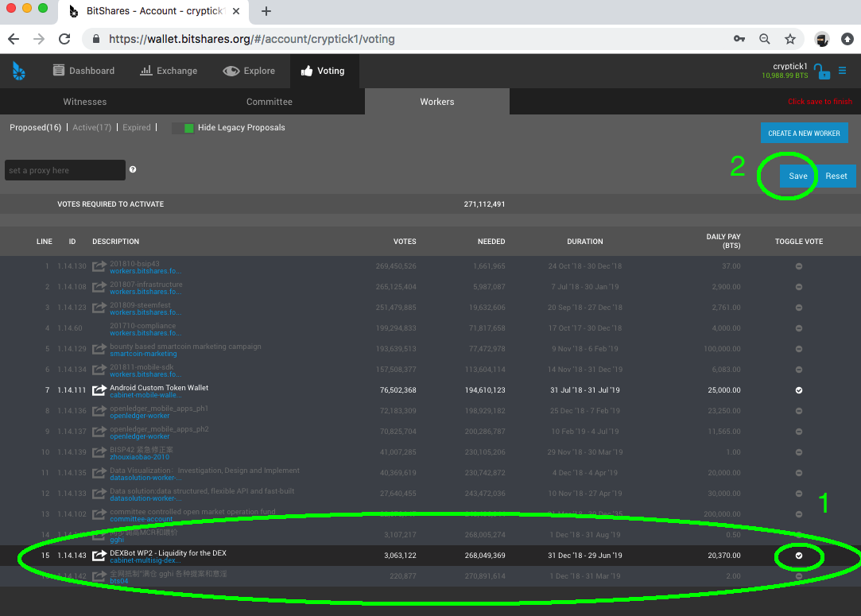The height and width of the screenshot is (616, 861).
Task: Open the cabinet-multisig-dex account link
Action: point(145,560)
